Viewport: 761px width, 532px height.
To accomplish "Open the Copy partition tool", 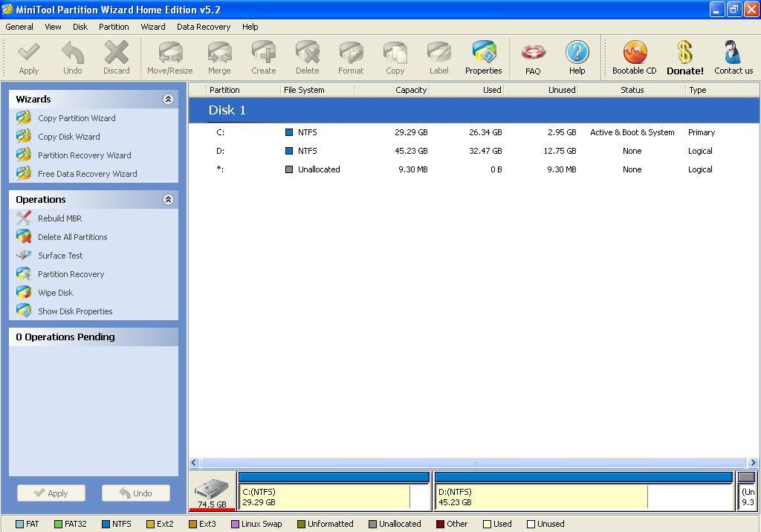I will (395, 57).
